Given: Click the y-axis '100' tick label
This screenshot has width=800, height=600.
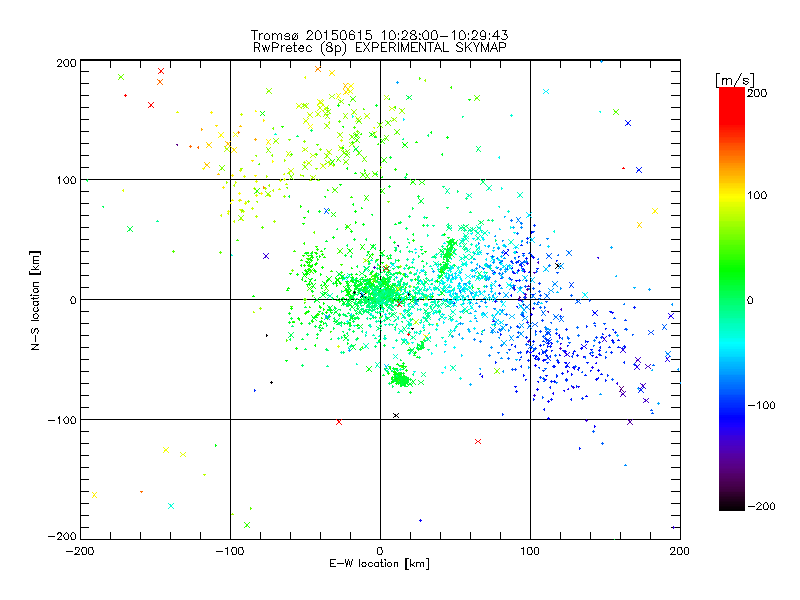Looking at the screenshot, I should point(66,180).
